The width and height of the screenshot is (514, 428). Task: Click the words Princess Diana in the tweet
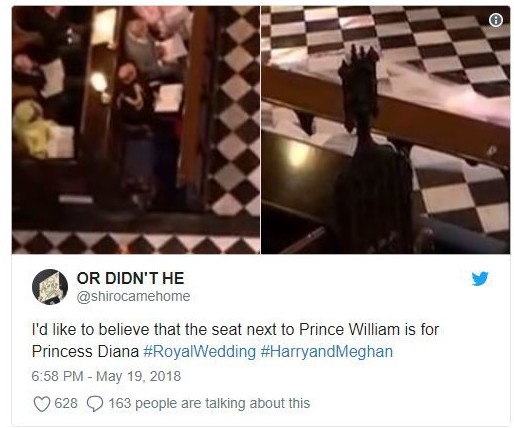tap(85, 352)
